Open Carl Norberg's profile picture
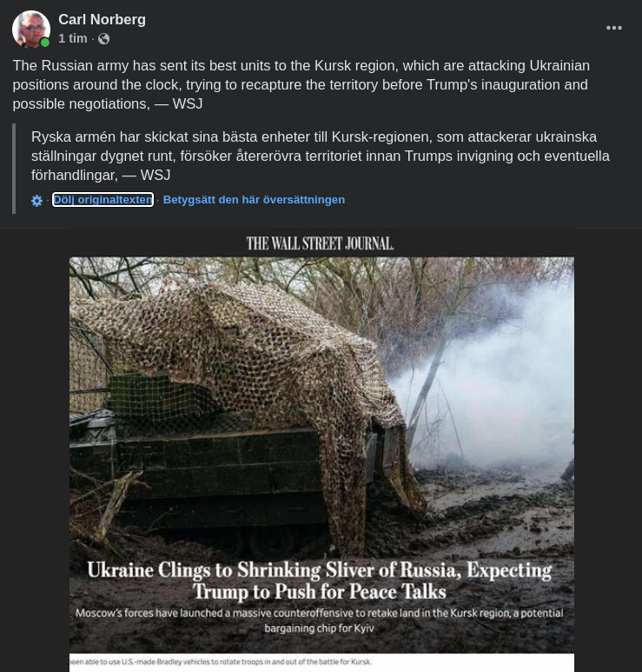 30,30
